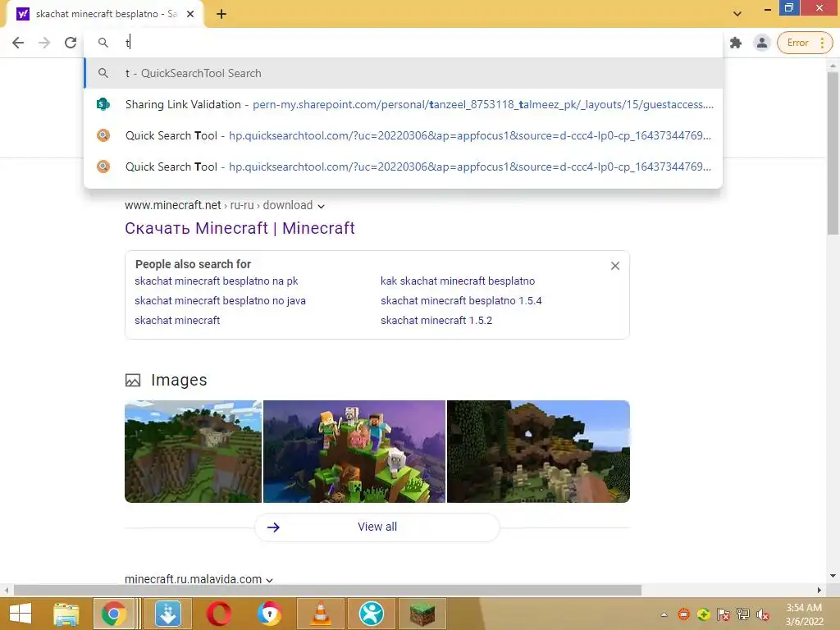840x630 pixels.
Task: Select 't - QuickSearchTool Search' suggestion
Action: [404, 73]
